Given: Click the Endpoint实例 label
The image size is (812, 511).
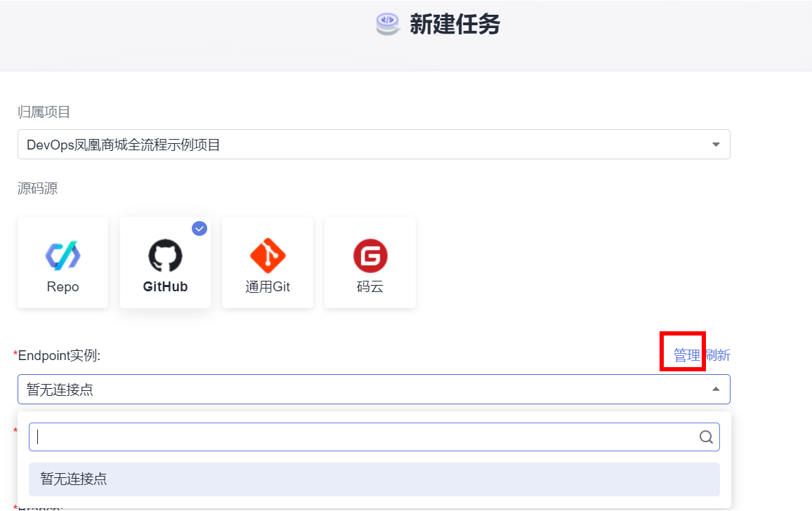Looking at the screenshot, I should point(59,356).
